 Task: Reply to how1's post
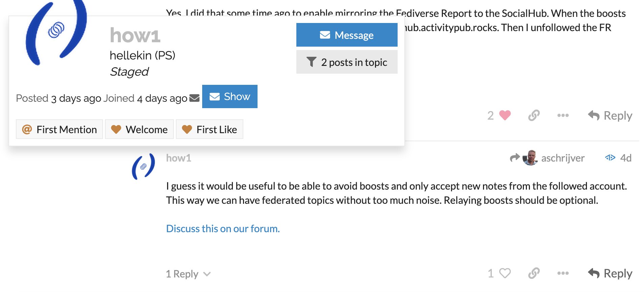click(x=610, y=273)
